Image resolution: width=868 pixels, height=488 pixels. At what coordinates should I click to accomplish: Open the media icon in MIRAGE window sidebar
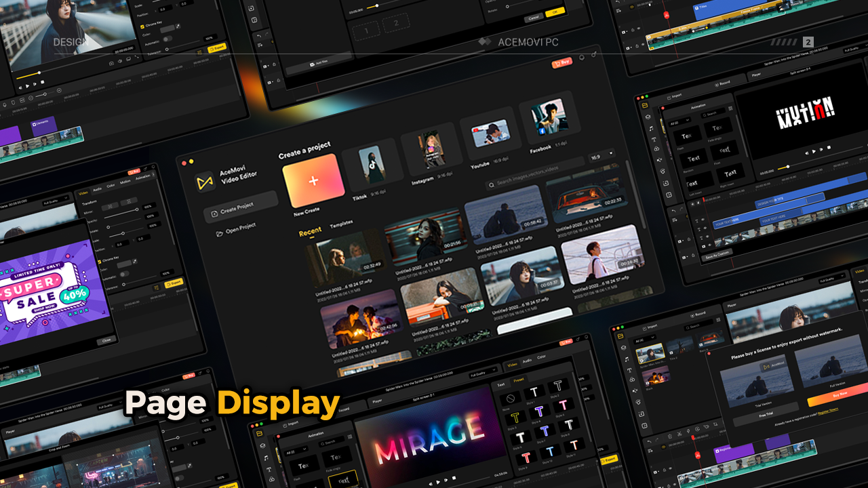[259, 433]
